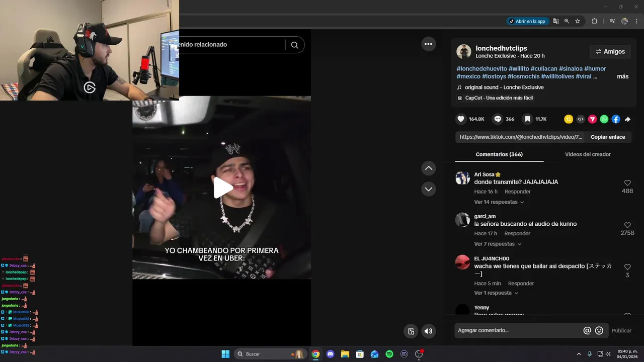This screenshot has height=362, width=644.
Task: Click Chrome zoom magnifier icon
Action: click(567, 21)
